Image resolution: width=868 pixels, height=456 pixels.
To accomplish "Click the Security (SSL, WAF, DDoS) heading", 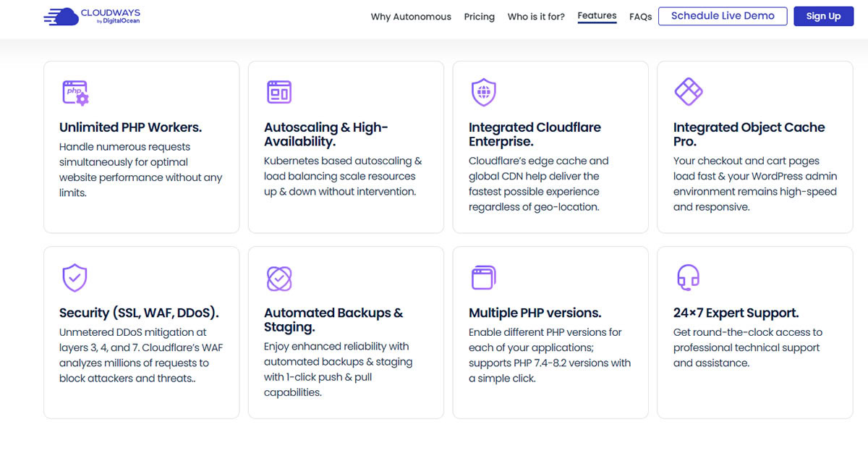I will [x=139, y=313].
